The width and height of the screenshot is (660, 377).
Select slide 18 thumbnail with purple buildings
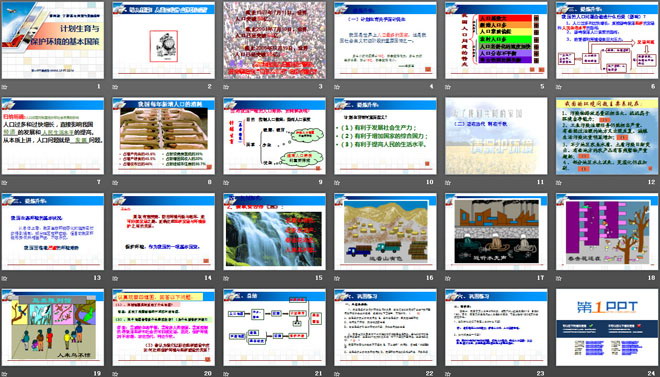click(607, 231)
